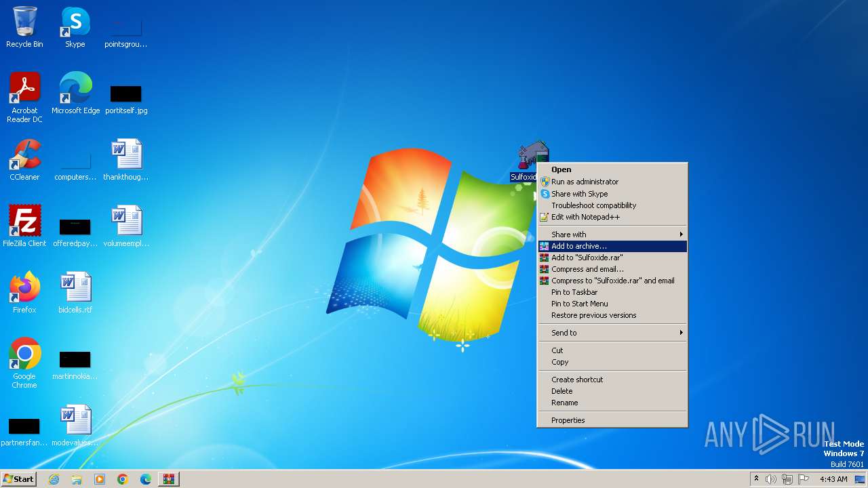The width and height of the screenshot is (868, 488).
Task: Open the Recycle Bin desktop icon
Action: point(24,27)
